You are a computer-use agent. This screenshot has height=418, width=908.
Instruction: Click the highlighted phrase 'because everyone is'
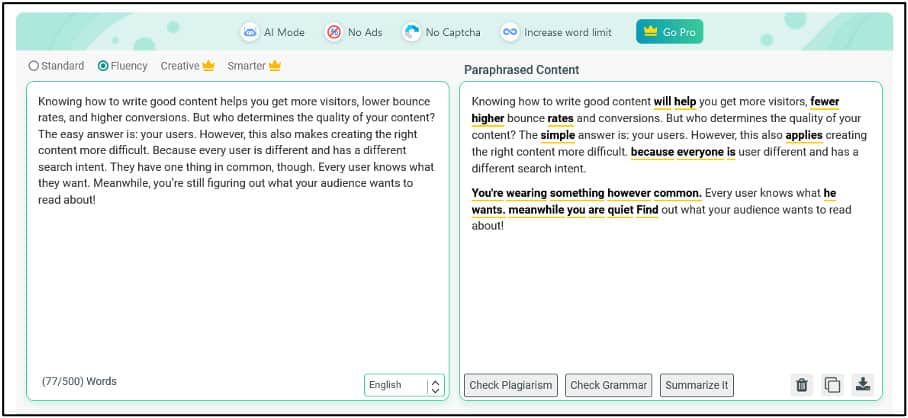tap(683, 152)
